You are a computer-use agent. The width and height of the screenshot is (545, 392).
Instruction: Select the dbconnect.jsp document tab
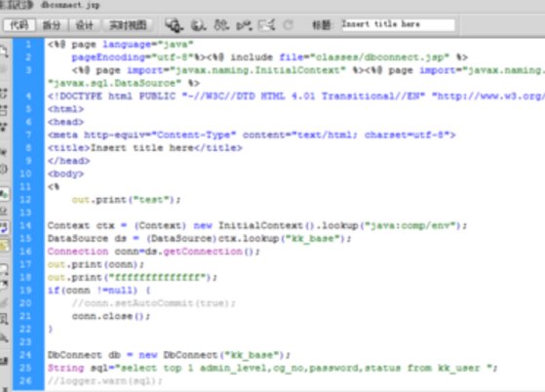click(70, 5)
